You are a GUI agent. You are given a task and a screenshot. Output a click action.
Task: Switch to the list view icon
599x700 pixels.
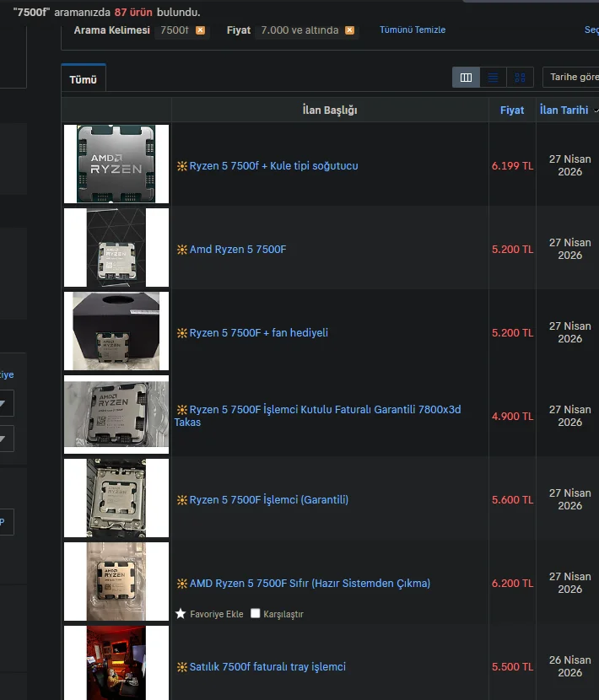tap(494, 78)
